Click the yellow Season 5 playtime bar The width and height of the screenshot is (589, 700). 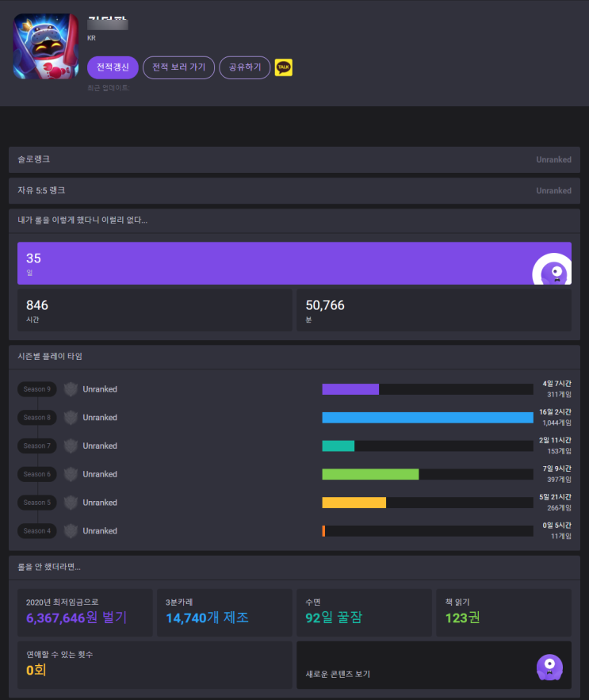pyautogui.click(x=354, y=503)
